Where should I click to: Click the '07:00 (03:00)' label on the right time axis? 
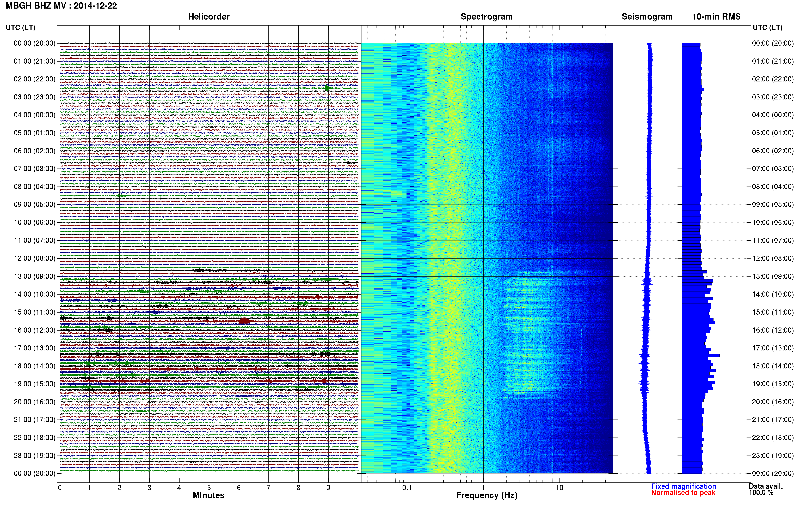point(773,169)
